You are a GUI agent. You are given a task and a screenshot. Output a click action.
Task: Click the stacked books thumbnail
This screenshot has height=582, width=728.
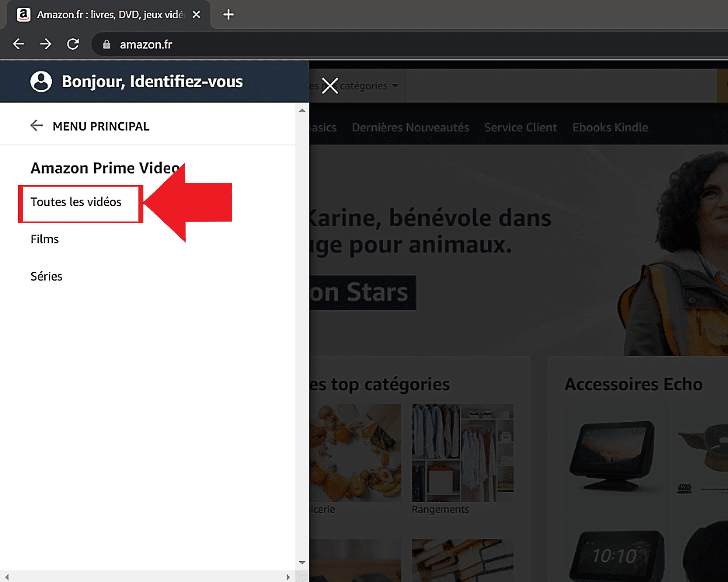coord(462,561)
